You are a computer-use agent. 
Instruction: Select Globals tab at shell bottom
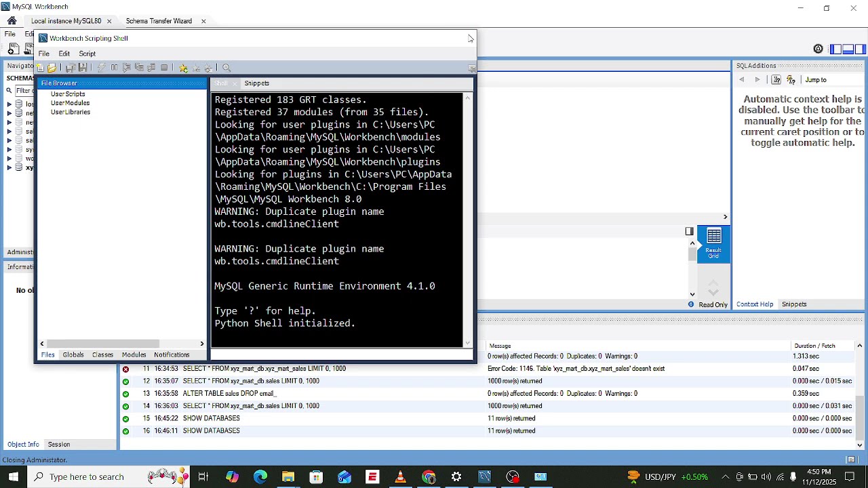point(73,355)
